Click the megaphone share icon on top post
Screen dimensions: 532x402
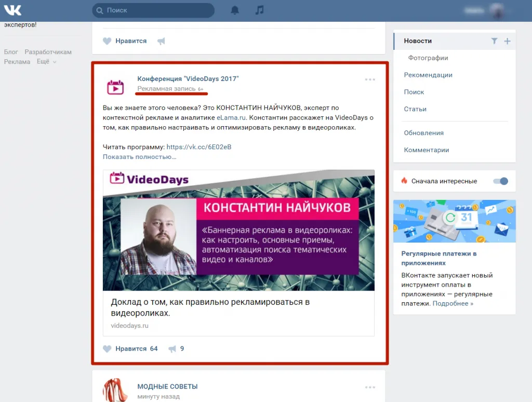161,41
